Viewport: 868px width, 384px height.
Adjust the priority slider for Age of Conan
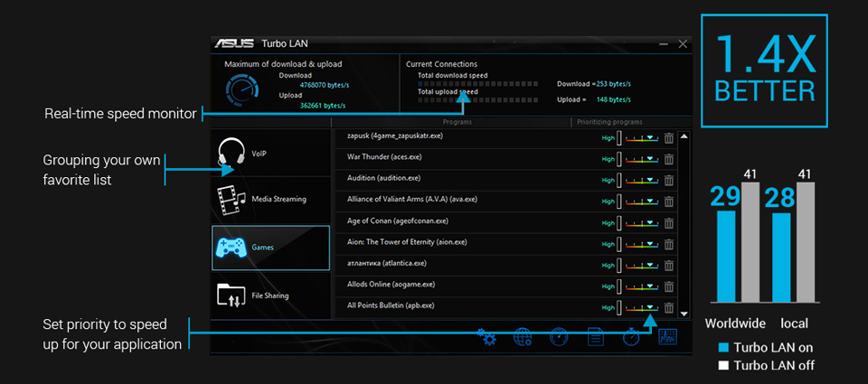tap(642, 223)
